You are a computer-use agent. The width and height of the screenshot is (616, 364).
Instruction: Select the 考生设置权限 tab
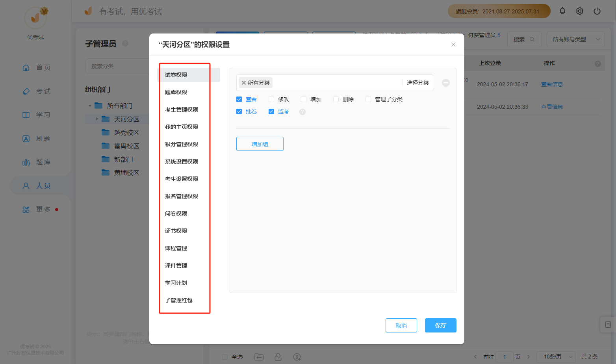tap(189, 179)
